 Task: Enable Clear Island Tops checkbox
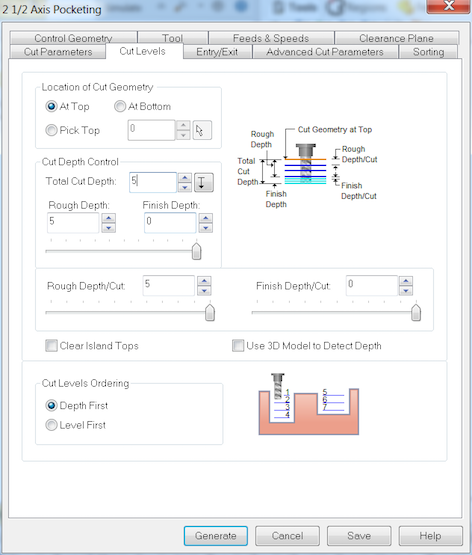[x=51, y=345]
